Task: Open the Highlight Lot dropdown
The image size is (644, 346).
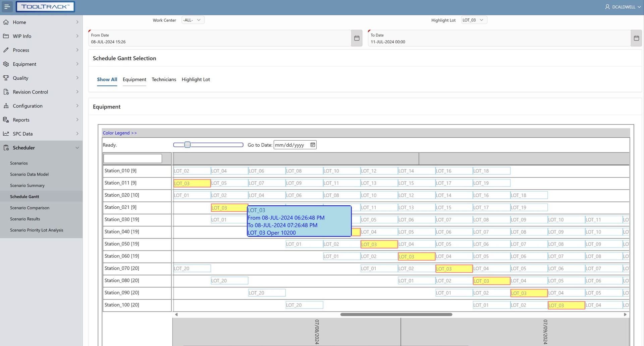Action: point(474,20)
